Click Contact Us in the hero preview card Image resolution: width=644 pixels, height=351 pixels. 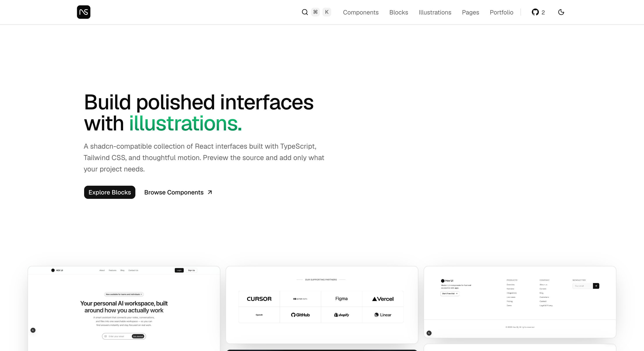(133, 270)
